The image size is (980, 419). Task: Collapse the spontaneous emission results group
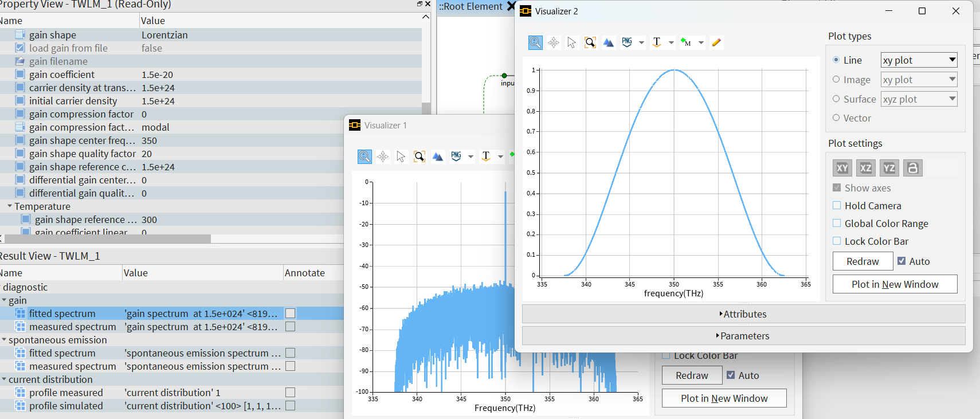coord(4,339)
